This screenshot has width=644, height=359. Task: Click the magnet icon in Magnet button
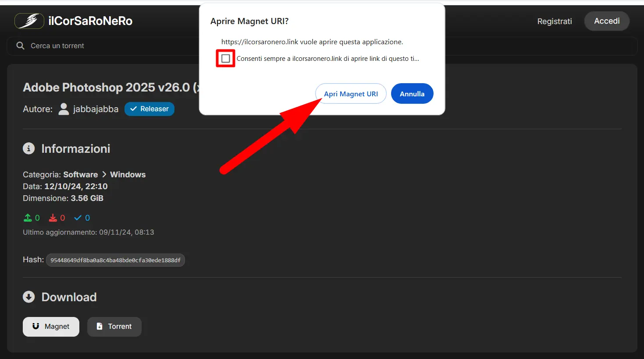click(36, 326)
